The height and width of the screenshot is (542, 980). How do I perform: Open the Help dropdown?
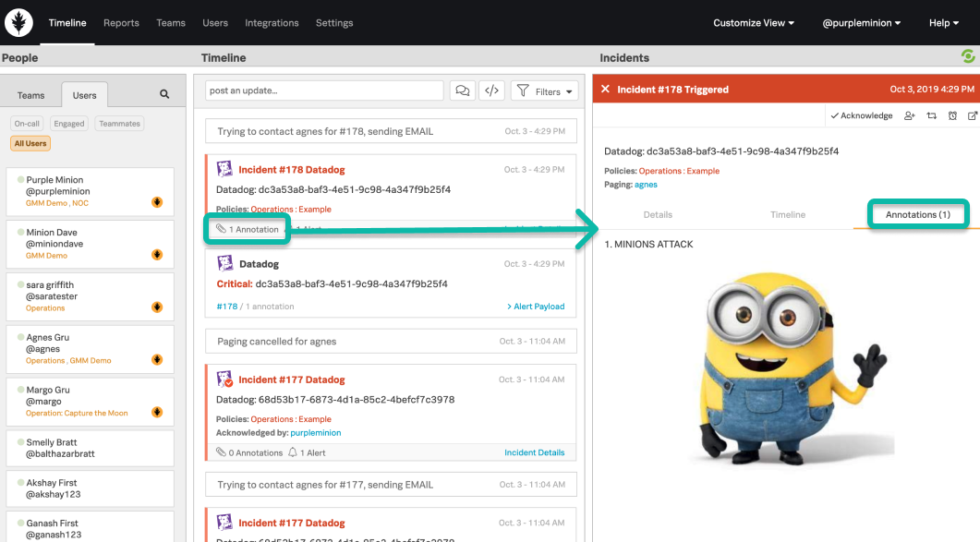pos(943,22)
